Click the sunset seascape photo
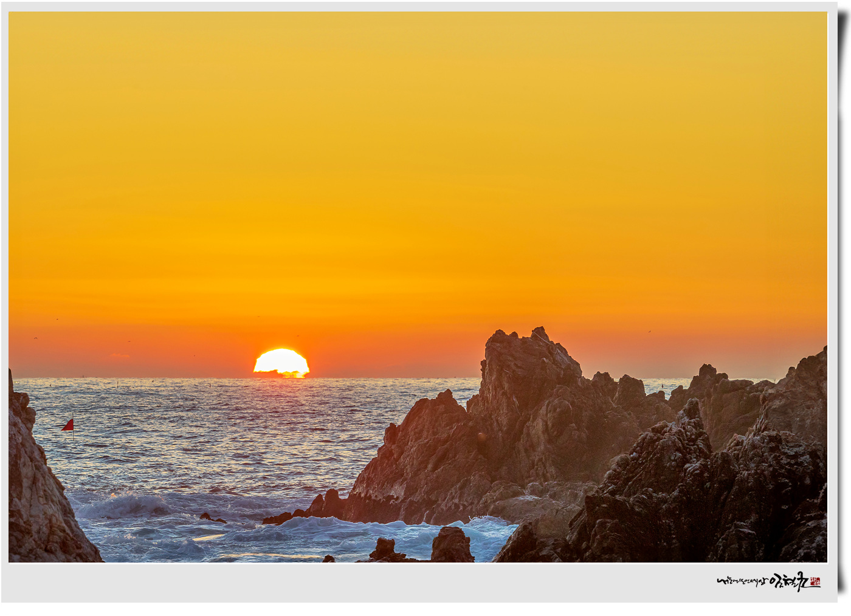 point(418,287)
